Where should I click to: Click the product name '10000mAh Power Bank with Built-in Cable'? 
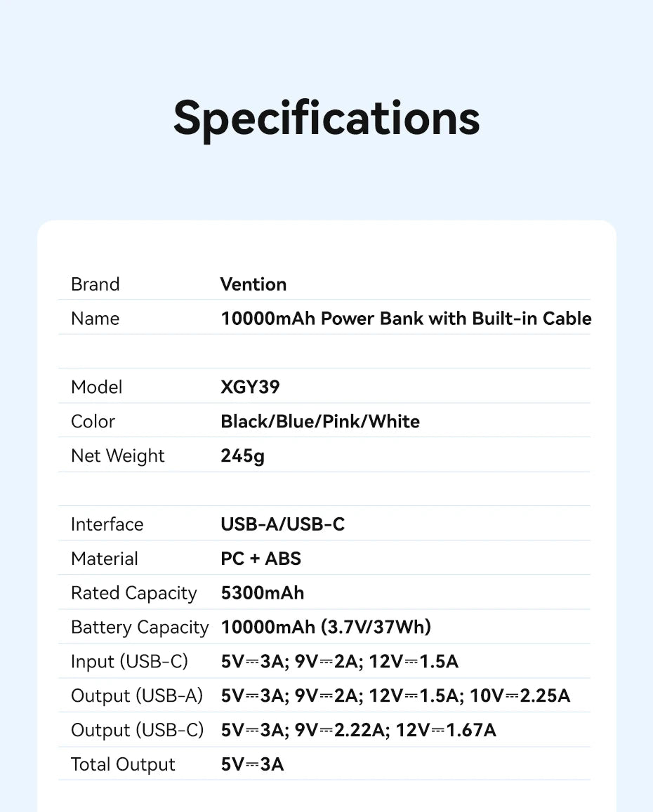coord(406,319)
